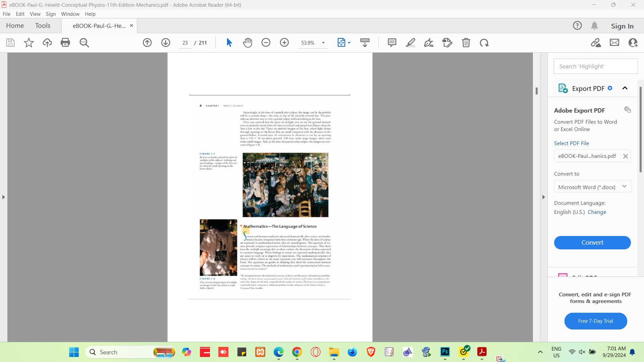Switch to the Tools tab

tap(43, 25)
